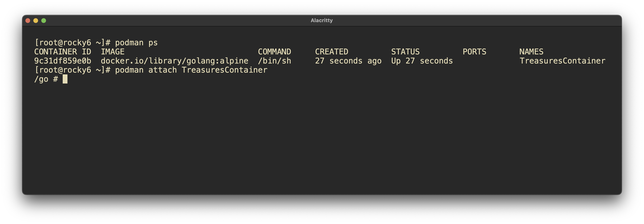Click the /bin/sh command value
The image size is (644, 224).
274,61
